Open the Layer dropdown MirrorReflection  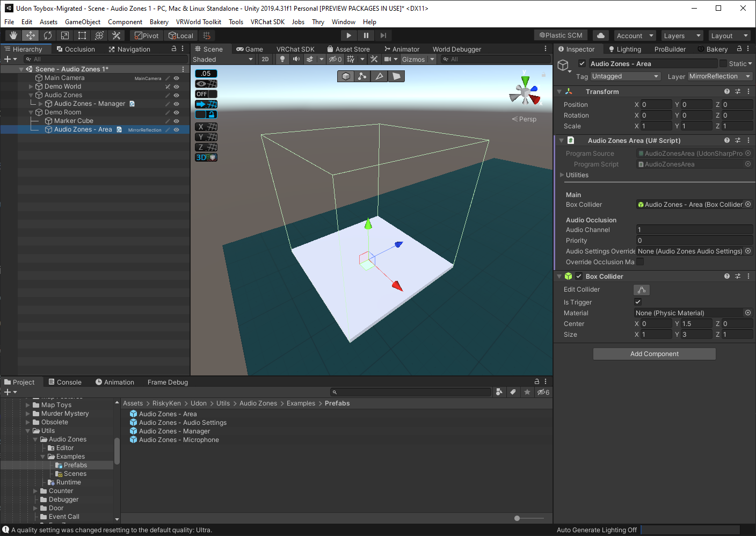point(720,76)
